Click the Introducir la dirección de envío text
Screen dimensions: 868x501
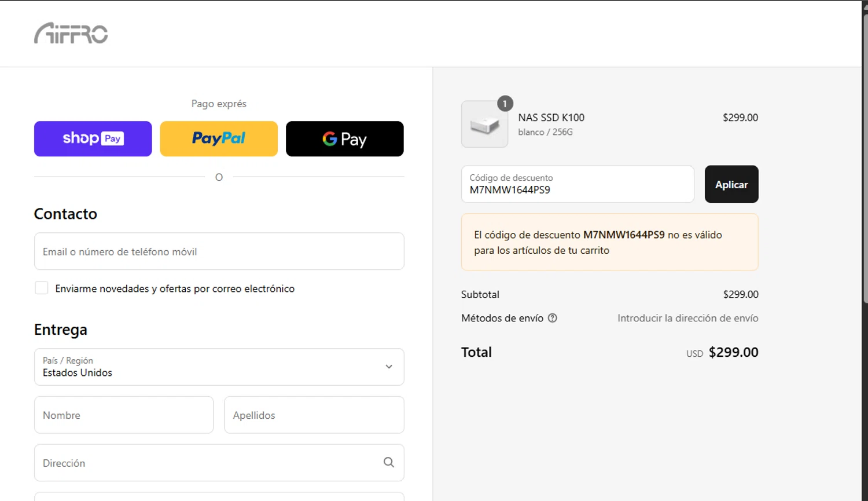(688, 318)
